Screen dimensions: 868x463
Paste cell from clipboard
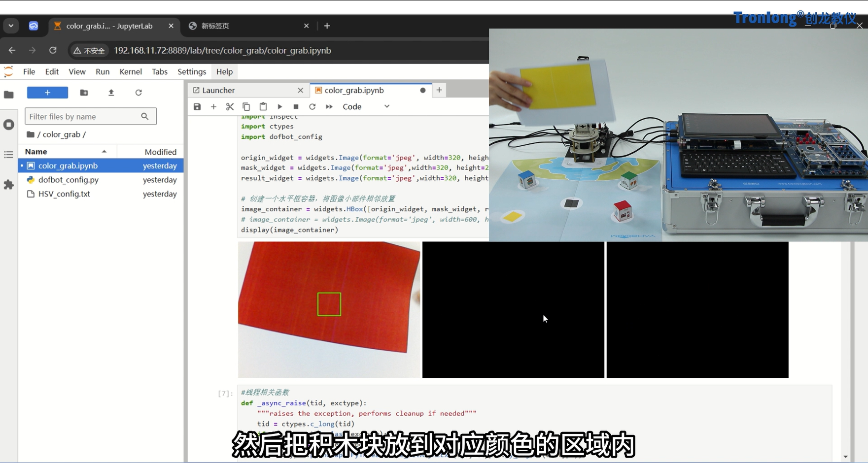[263, 106]
